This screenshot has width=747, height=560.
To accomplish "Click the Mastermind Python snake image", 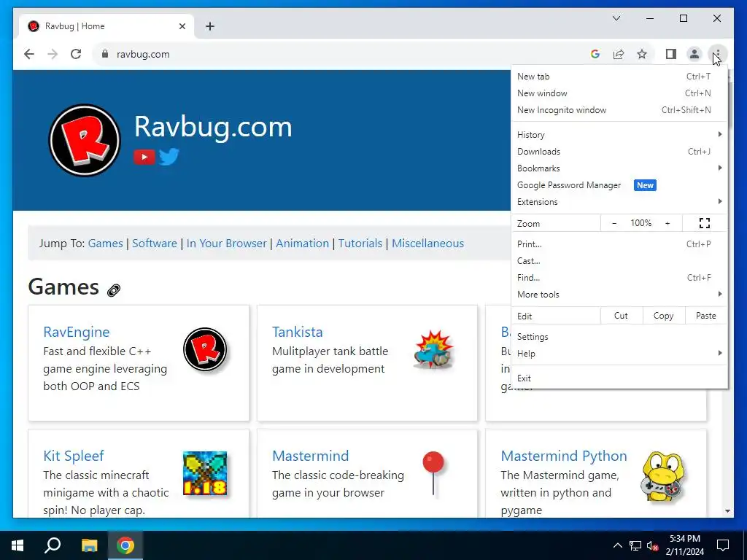I will point(662,475).
